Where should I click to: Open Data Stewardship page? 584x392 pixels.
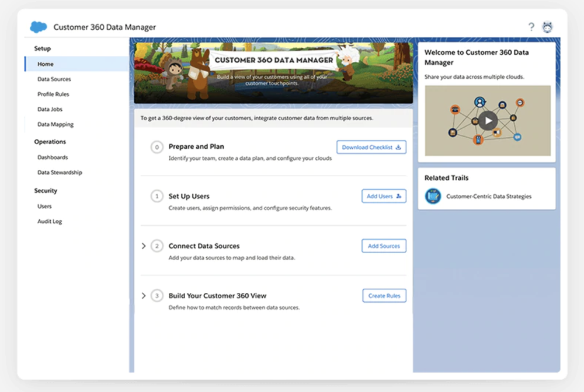coord(60,172)
